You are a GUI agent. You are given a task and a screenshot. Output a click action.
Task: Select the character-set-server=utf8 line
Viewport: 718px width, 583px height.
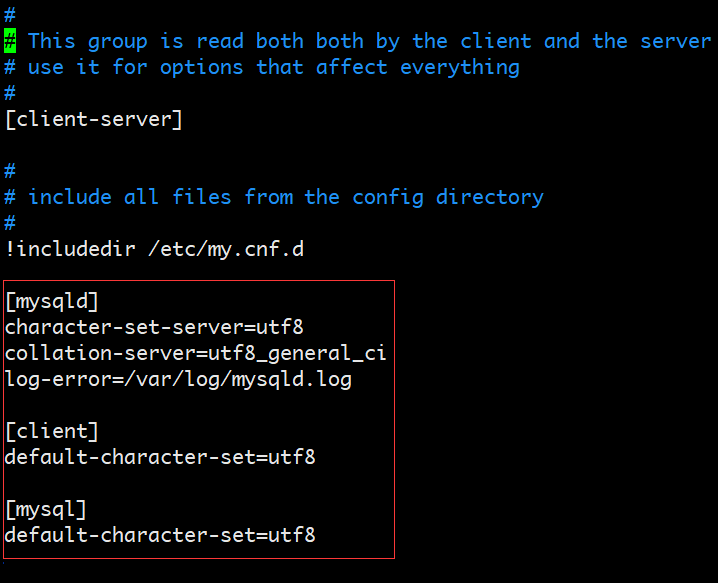(x=154, y=327)
